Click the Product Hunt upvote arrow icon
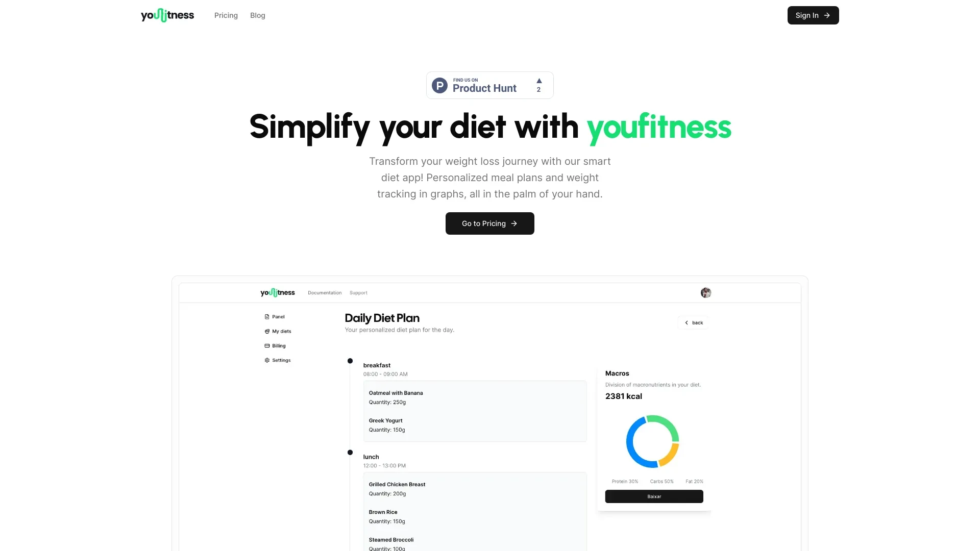980x551 pixels. tap(538, 81)
